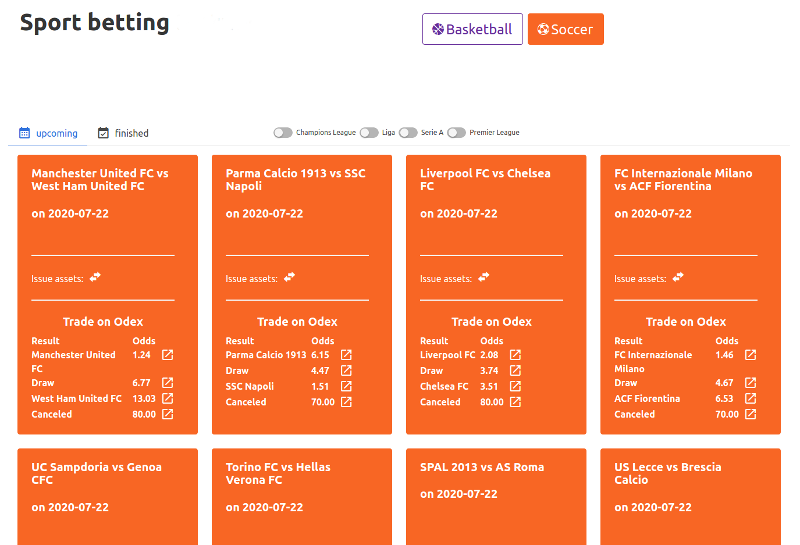Open Canceled 70.00 link in Parma card

tap(346, 402)
